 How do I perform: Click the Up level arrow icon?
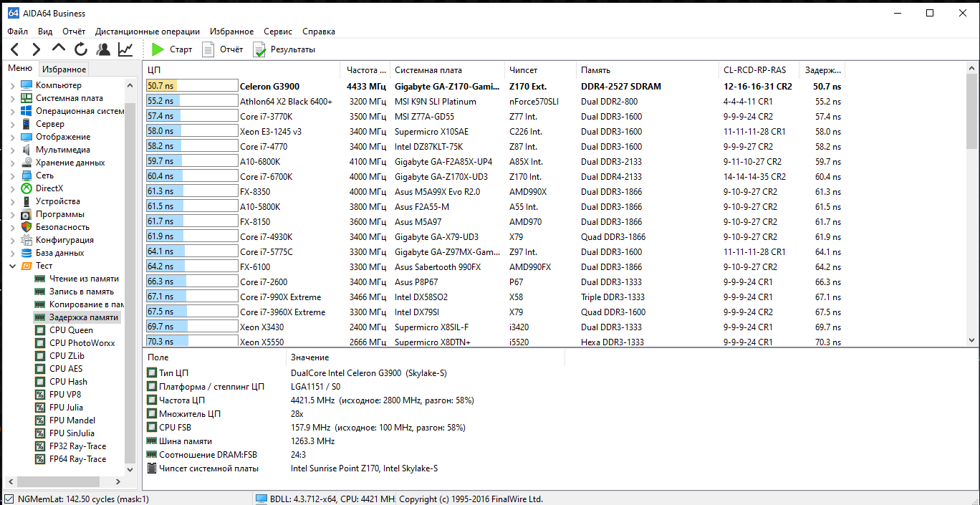tap(59, 49)
